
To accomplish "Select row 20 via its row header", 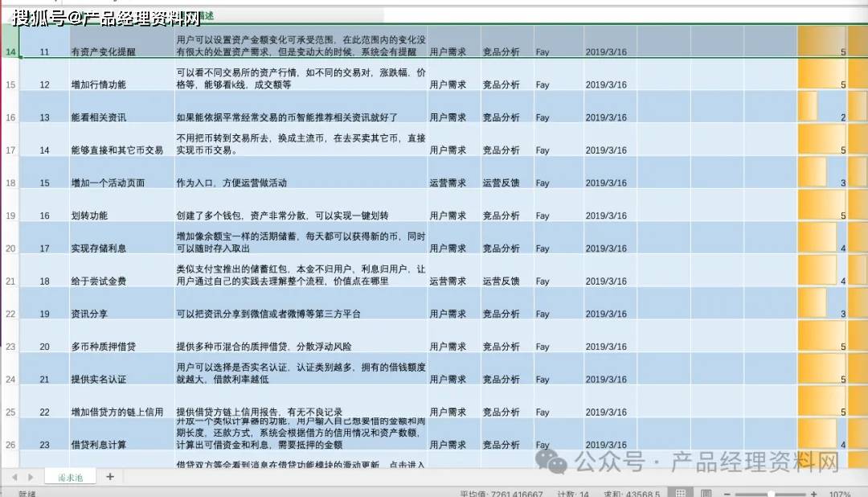I will click(10, 249).
